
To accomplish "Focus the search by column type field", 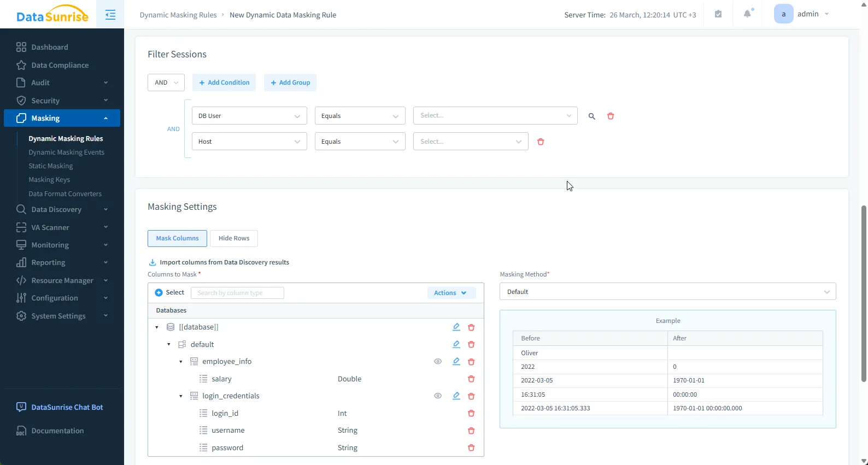I will coord(237,293).
